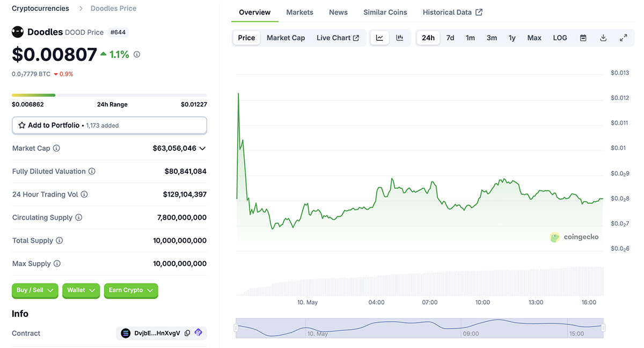Click 24 Hour Trading Vol info icon
This screenshot has height=348, width=644.
(84, 194)
